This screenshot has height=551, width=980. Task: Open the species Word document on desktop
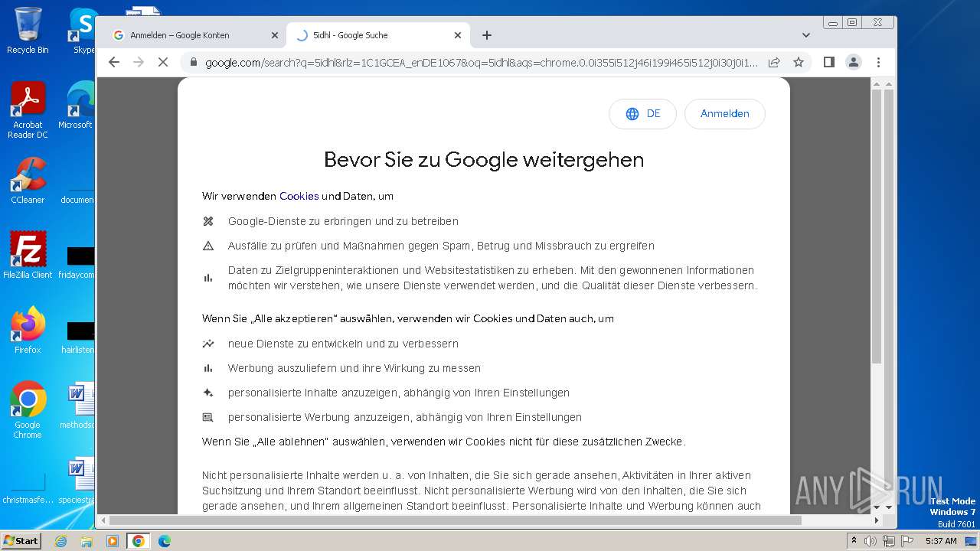78,481
